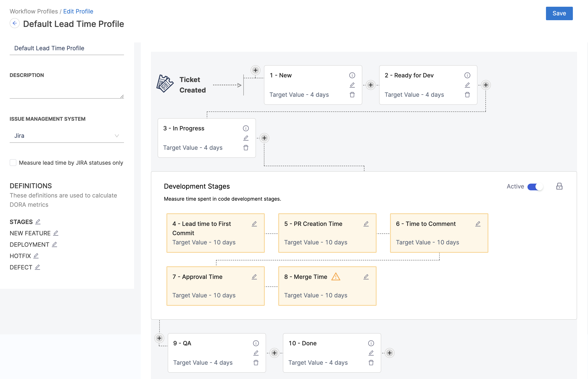Edit the STAGES definition
Image resolution: width=588 pixels, height=379 pixels.
tap(38, 222)
